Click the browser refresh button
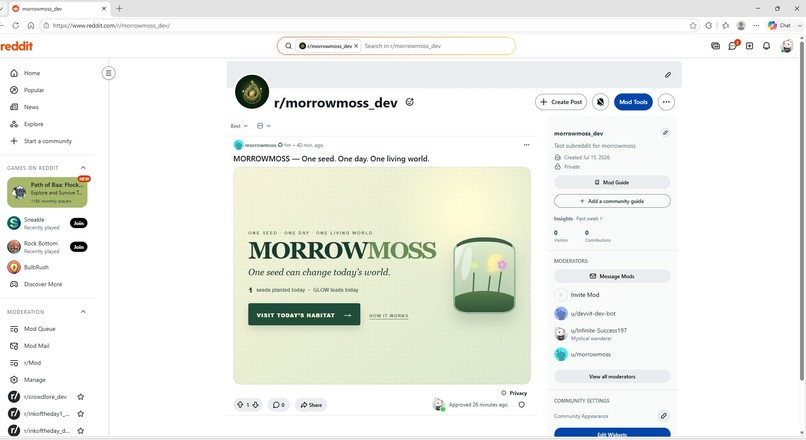This screenshot has height=440, width=806. tap(15, 25)
